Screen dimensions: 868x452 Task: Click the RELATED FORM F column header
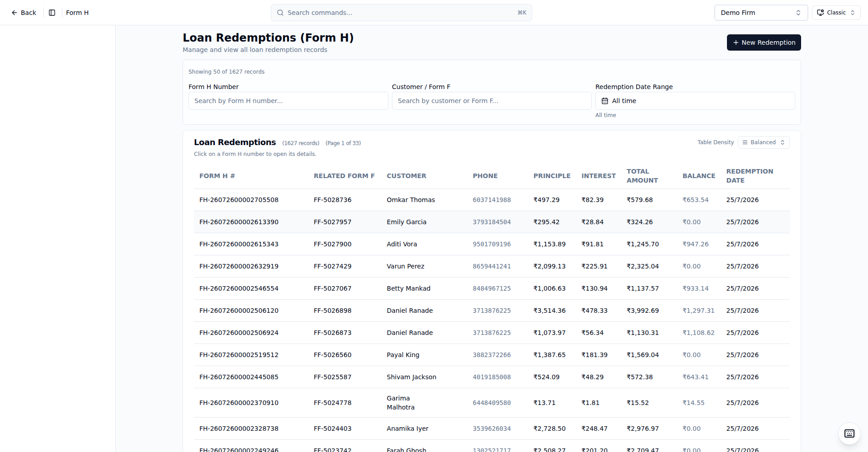(344, 176)
